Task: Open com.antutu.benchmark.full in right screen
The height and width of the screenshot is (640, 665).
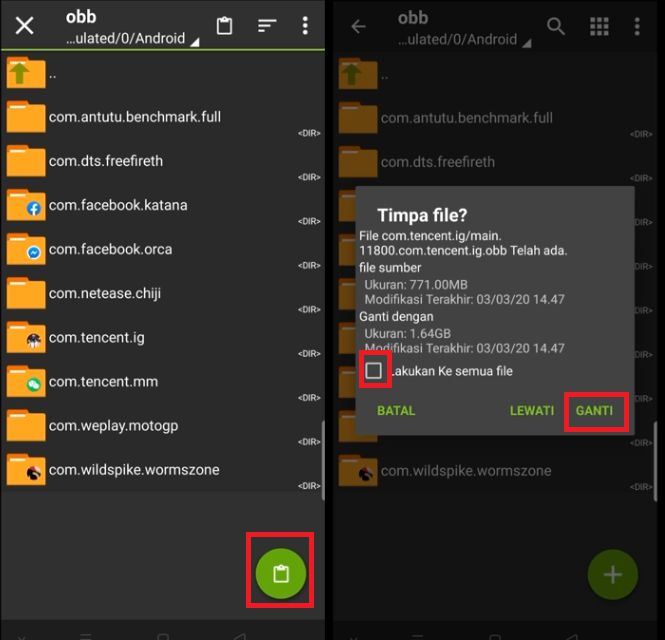Action: [x=495, y=118]
